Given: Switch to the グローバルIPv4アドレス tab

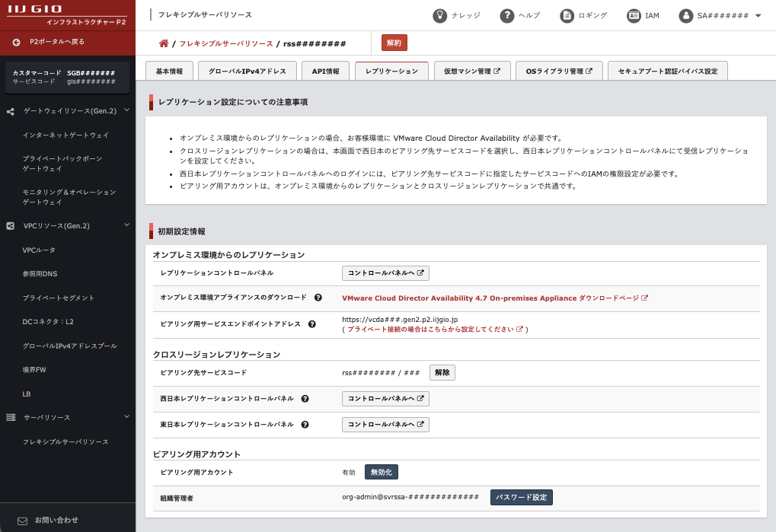Looking at the screenshot, I should click(247, 72).
